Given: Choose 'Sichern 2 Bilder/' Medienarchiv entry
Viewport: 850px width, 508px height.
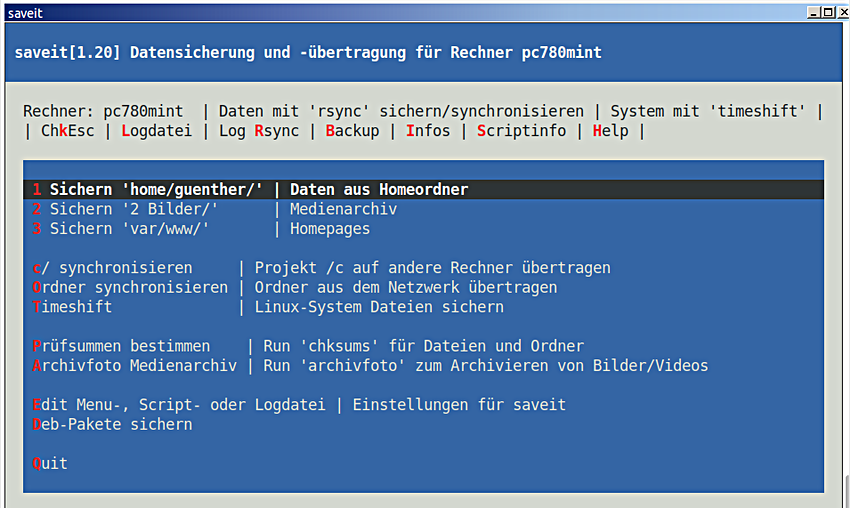Looking at the screenshot, I should (x=140, y=210).
